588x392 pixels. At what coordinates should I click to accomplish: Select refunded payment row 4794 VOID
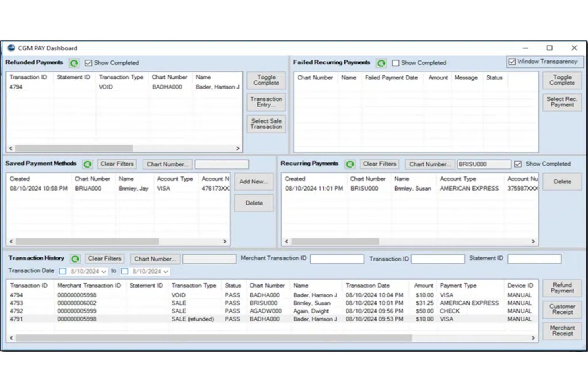point(124,87)
